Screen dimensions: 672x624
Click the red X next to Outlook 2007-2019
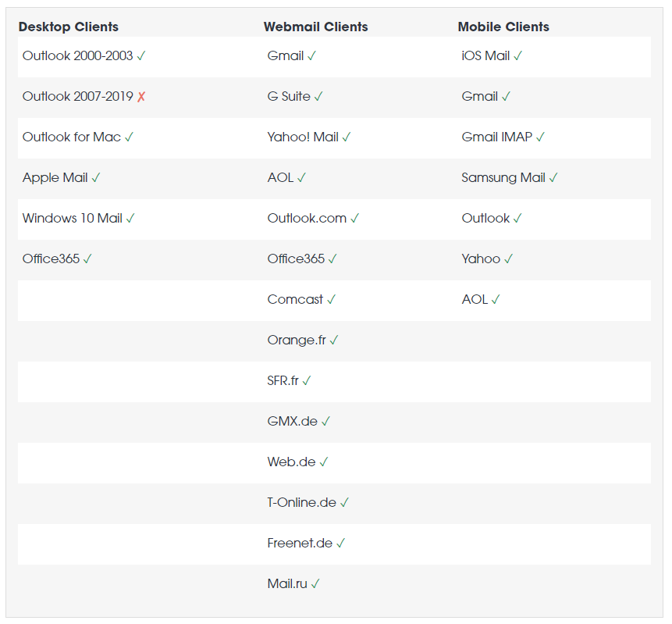click(x=141, y=97)
